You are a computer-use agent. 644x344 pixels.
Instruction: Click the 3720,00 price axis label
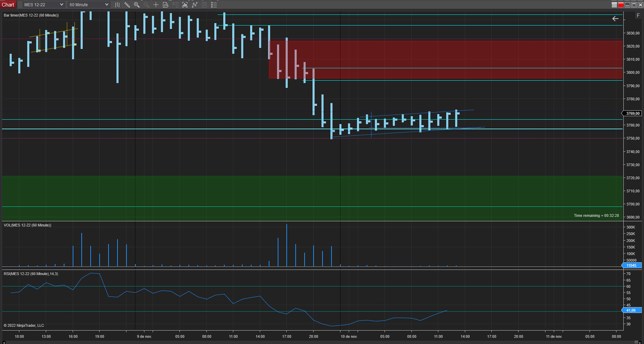coord(632,178)
